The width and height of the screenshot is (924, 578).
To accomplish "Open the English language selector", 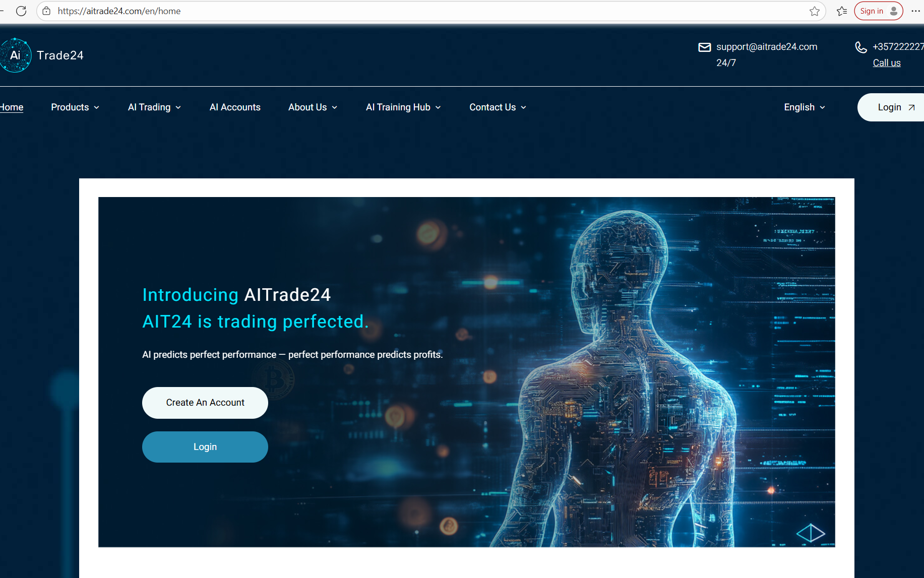I will pyautogui.click(x=805, y=107).
